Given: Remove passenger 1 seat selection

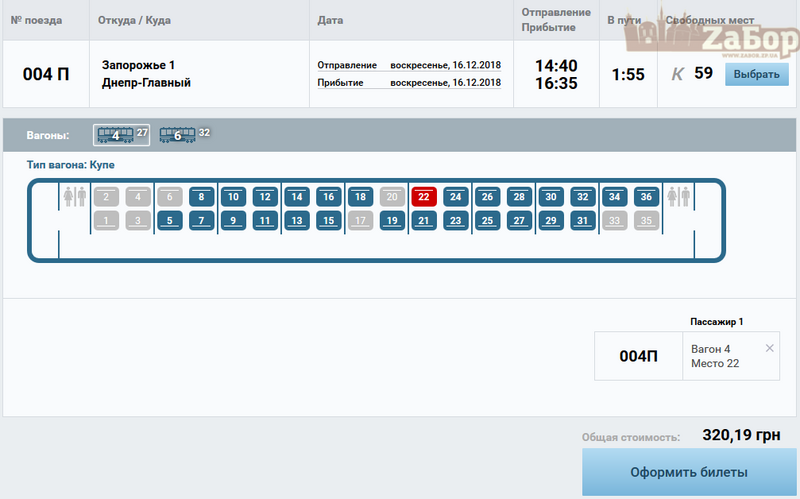Looking at the screenshot, I should [x=769, y=348].
